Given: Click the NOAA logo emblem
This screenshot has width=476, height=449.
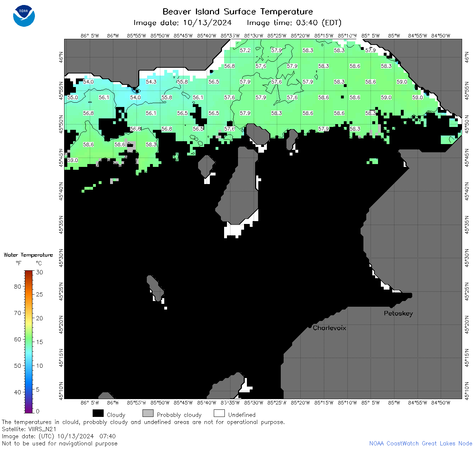Looking at the screenshot, I should pos(24,16).
